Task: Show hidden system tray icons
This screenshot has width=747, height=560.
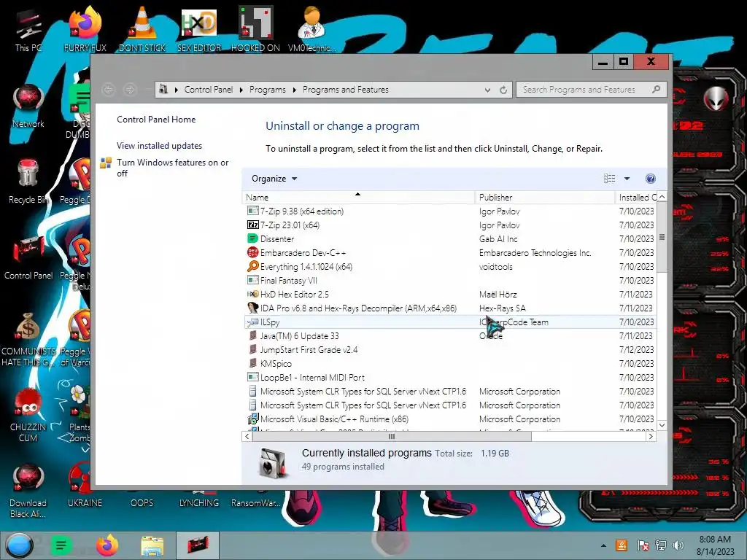Action: pos(603,545)
